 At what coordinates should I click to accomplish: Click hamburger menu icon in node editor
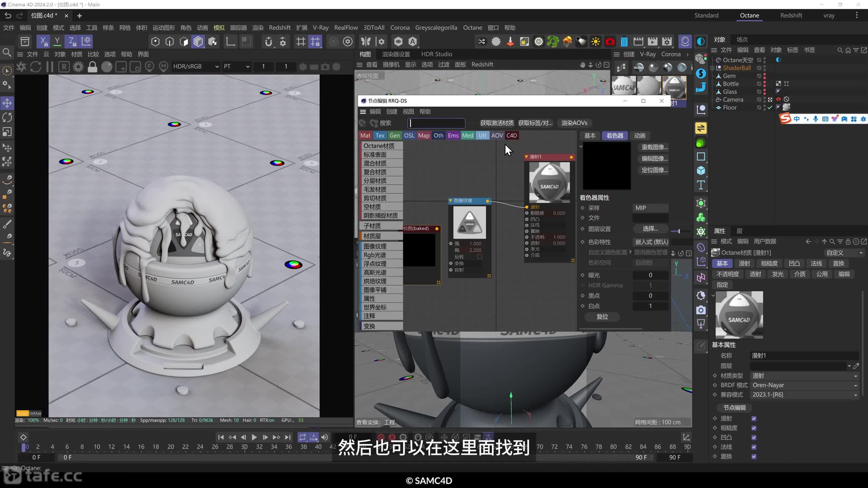(x=363, y=111)
